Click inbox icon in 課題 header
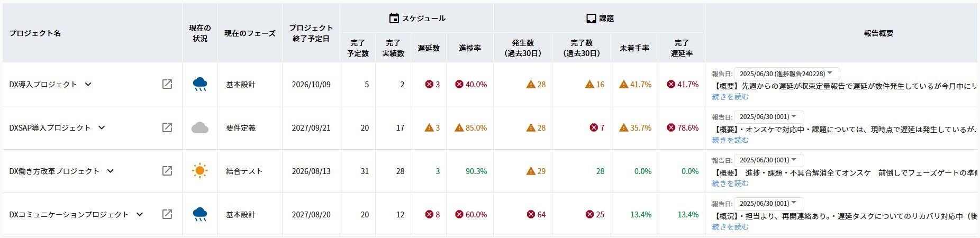Image resolution: width=980 pixels, height=238 pixels. pos(591,19)
